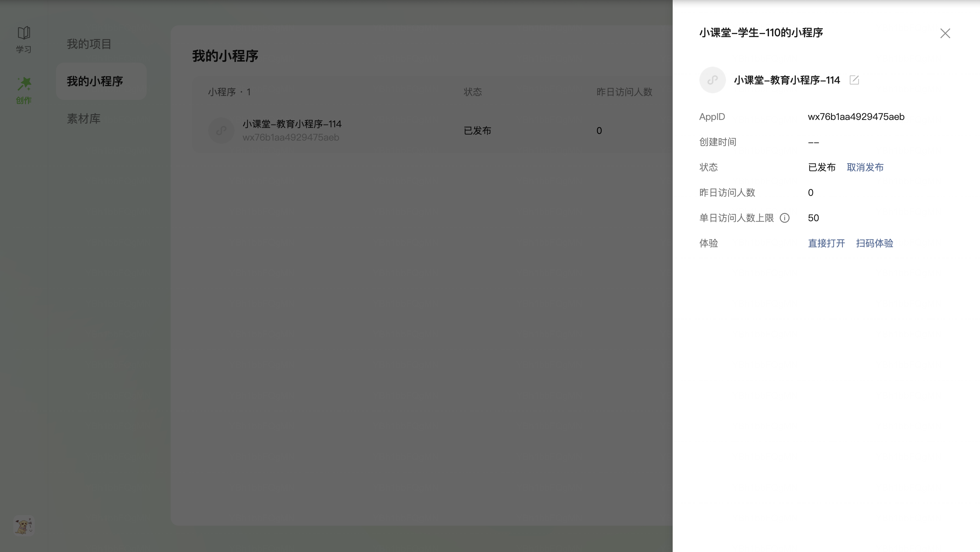This screenshot has width=980, height=552.
Task: Click the 直接打开 link
Action: (826, 243)
